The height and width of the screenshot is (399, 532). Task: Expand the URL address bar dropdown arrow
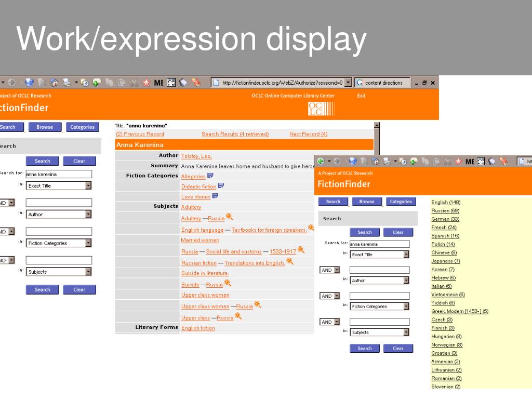348,83
